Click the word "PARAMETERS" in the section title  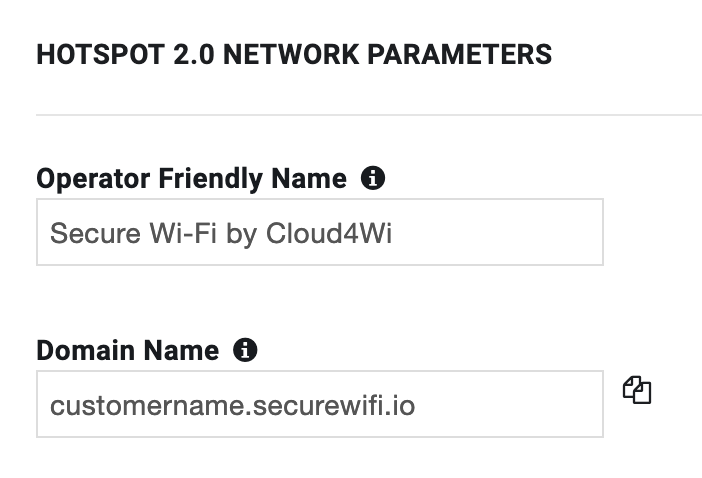coord(459,55)
